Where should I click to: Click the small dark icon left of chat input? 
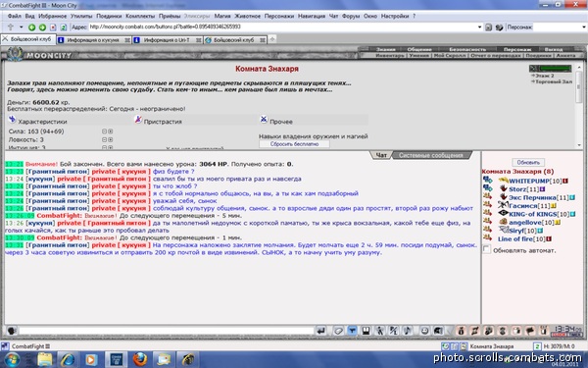pyautogui.click(x=12, y=331)
